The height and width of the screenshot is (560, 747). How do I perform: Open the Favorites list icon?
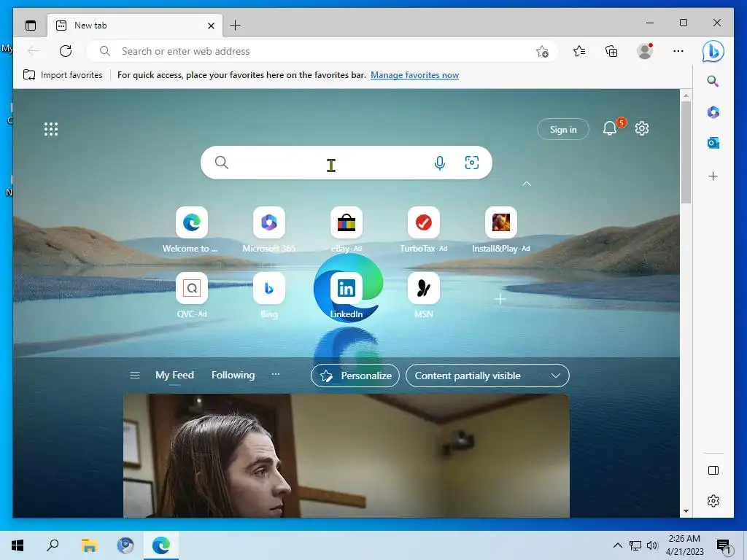click(x=579, y=51)
